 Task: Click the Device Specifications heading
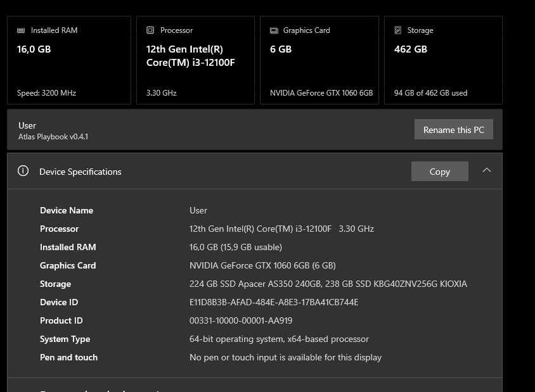coord(81,172)
